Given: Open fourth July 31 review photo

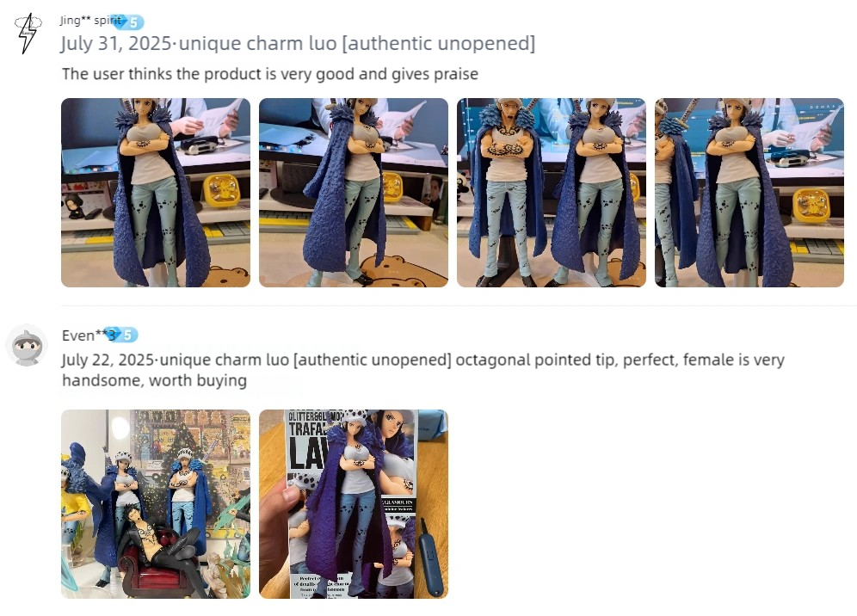Looking at the screenshot, I should [x=749, y=193].
